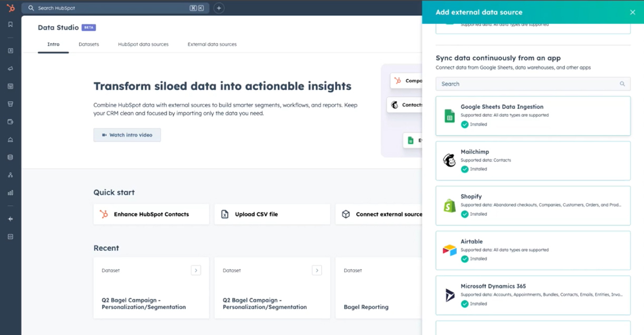Click the plus quick-create button beside search
This screenshot has width=644, height=335.
click(219, 8)
